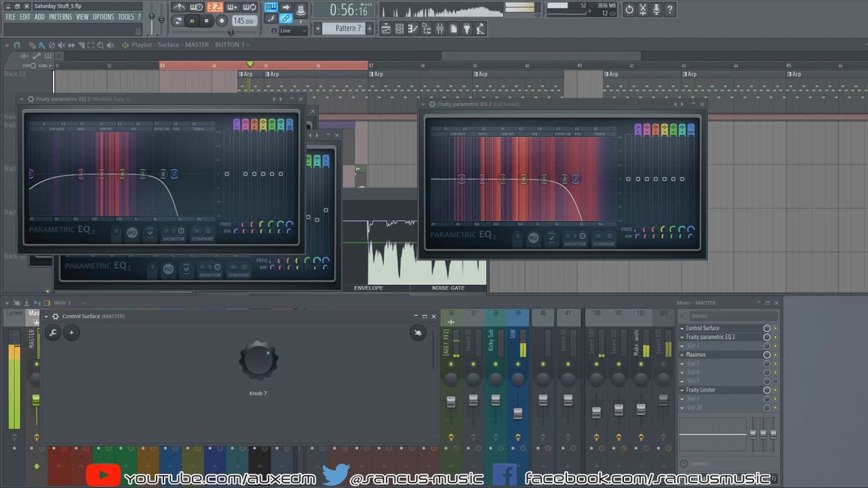Click the Control Surface detach icon at right
Viewport: 868px width, 488px height.
[418, 332]
